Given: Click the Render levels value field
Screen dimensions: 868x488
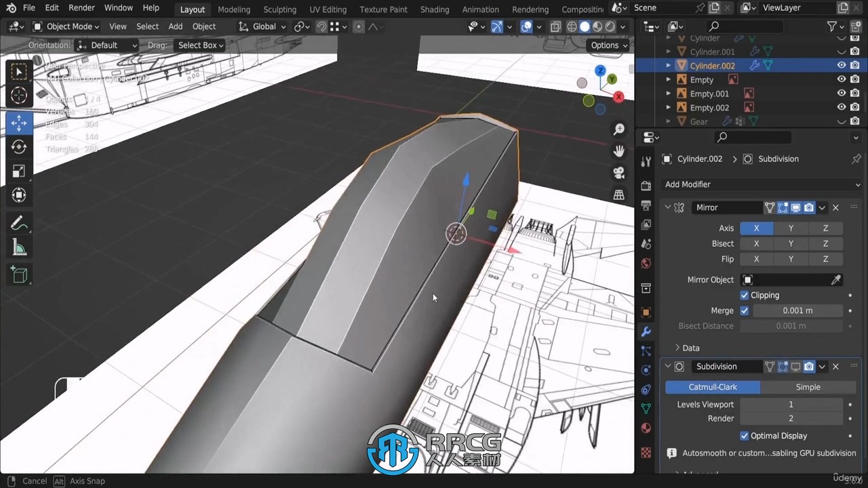Looking at the screenshot, I should (x=791, y=418).
